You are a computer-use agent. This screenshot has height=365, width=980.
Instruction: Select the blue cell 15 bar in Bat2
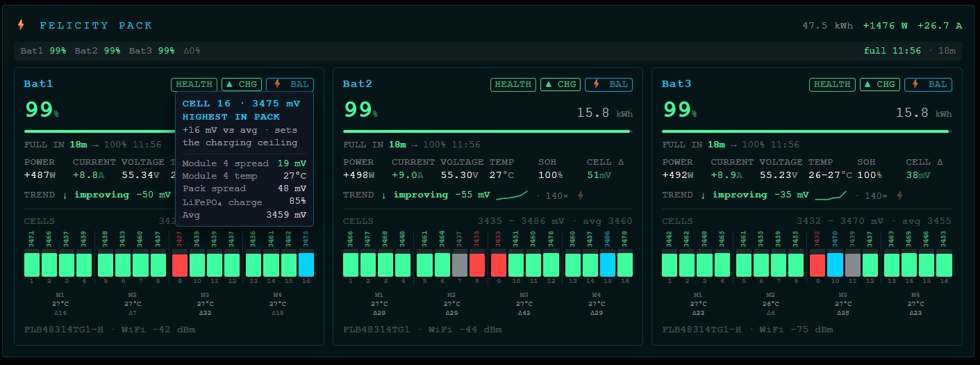[x=608, y=265]
